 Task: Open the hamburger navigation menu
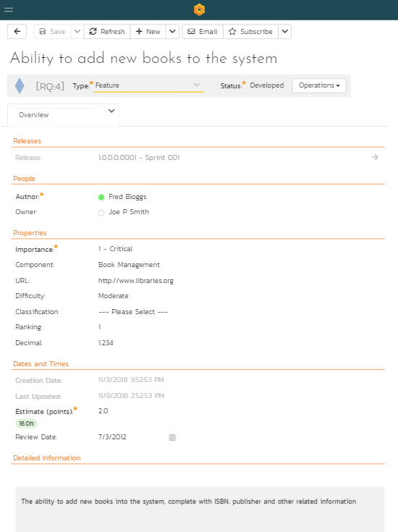point(9,9)
